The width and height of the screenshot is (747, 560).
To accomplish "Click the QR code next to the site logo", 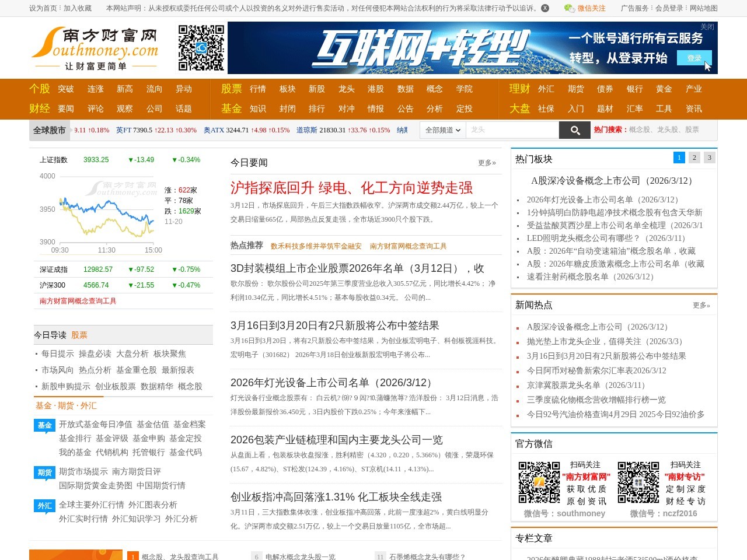I will (201, 49).
